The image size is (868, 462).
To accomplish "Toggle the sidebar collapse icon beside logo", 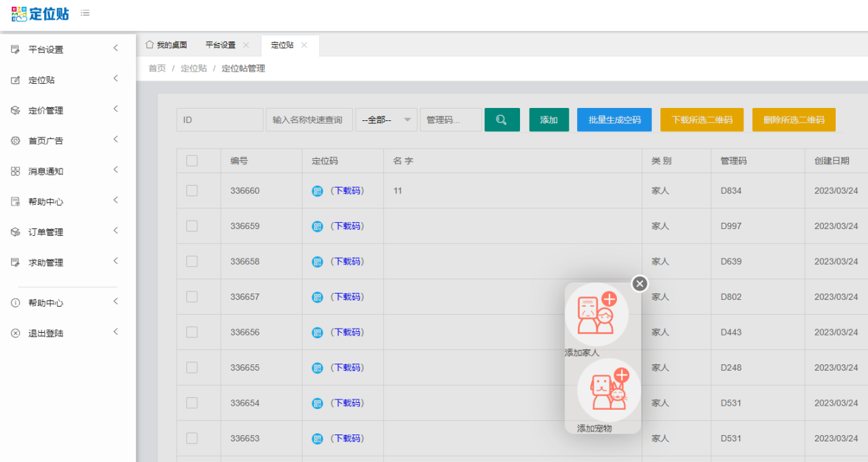I will point(85,13).
